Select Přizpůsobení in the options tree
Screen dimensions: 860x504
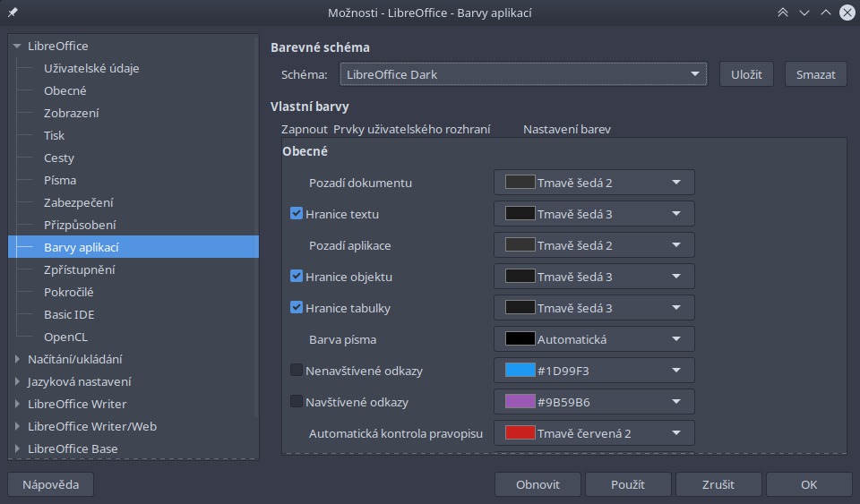point(80,225)
